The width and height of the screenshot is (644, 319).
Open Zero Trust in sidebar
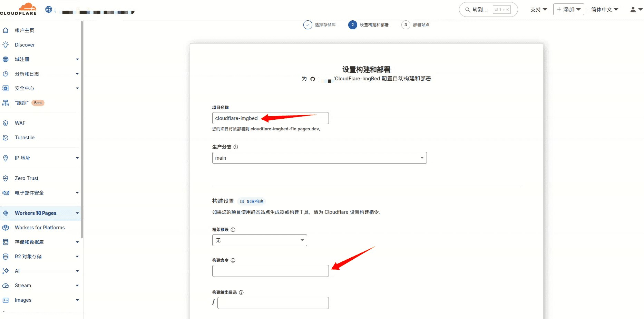[x=27, y=178]
